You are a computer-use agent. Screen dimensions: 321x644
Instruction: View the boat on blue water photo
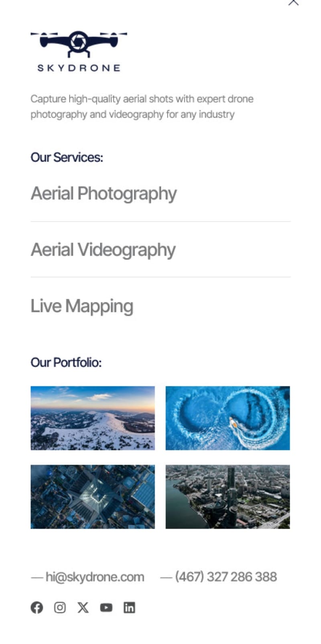click(228, 418)
